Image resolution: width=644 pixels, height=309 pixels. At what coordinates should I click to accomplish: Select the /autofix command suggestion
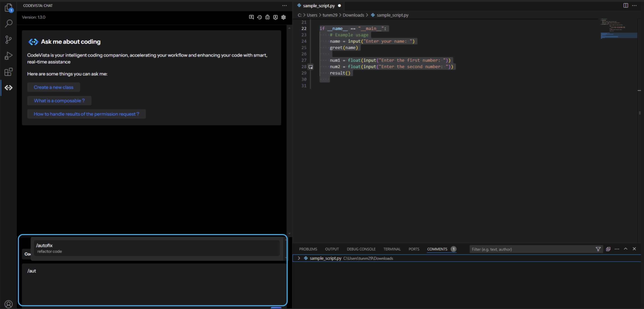[157, 248]
